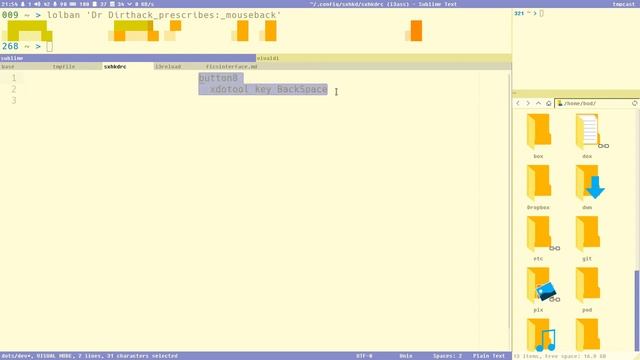Viewport: 640px width, 360px height.
Task: Click the clock in the top bar
Action: (x=9, y=4)
